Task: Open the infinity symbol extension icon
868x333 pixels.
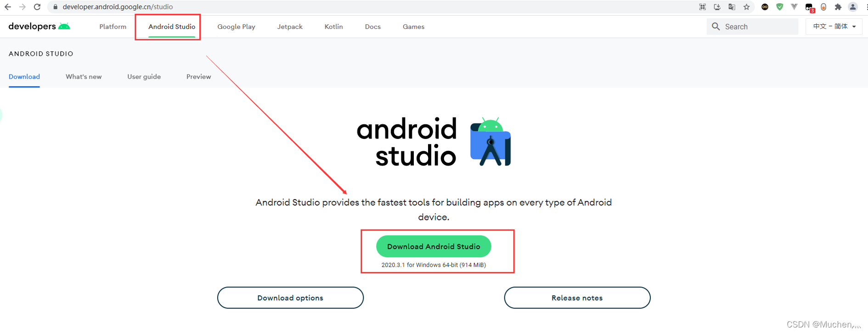Action: (x=765, y=7)
